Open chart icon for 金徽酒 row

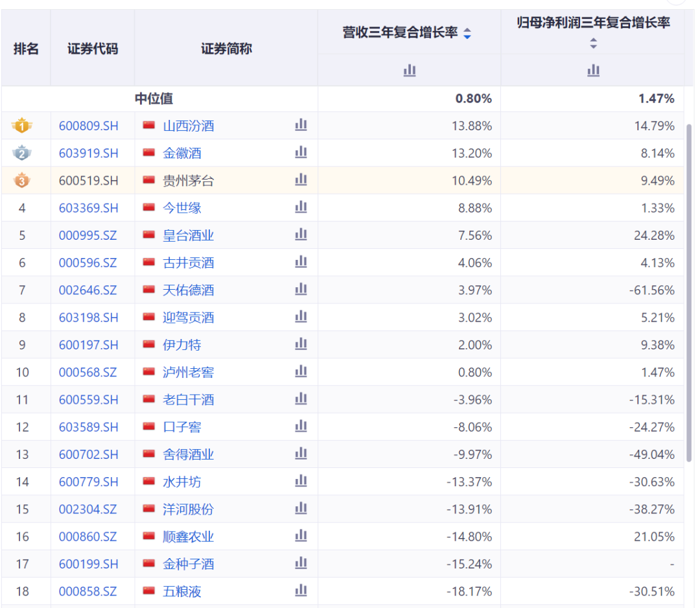click(301, 152)
